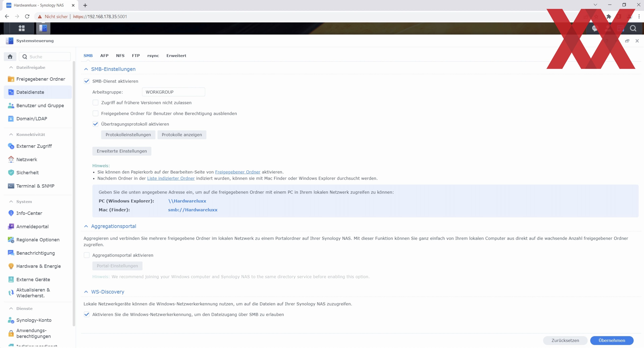Open the browser tab list chevron
644x348 pixels.
[x=595, y=5]
